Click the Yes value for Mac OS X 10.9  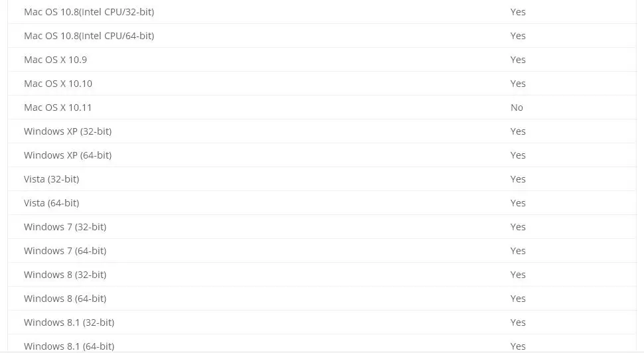[x=518, y=60]
